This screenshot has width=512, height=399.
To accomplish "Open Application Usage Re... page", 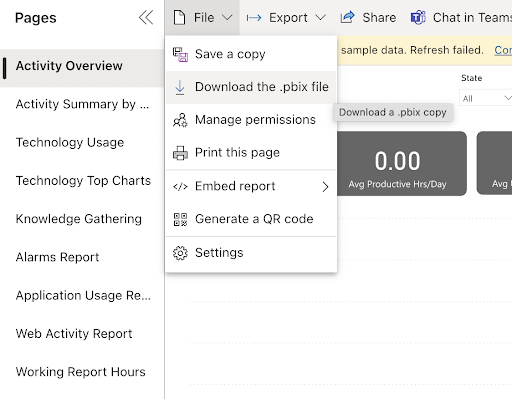I will pyautogui.click(x=82, y=296).
